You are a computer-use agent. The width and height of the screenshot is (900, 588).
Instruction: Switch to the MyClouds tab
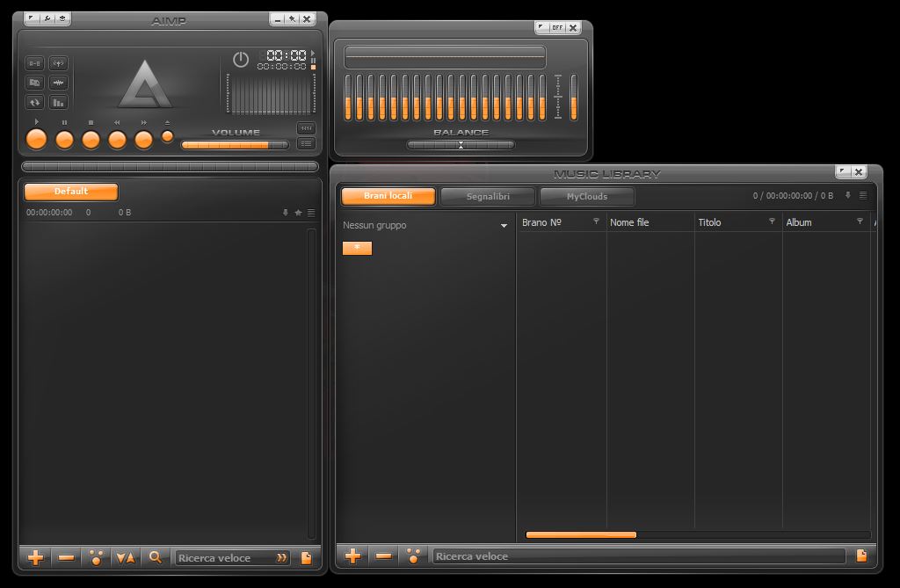587,196
